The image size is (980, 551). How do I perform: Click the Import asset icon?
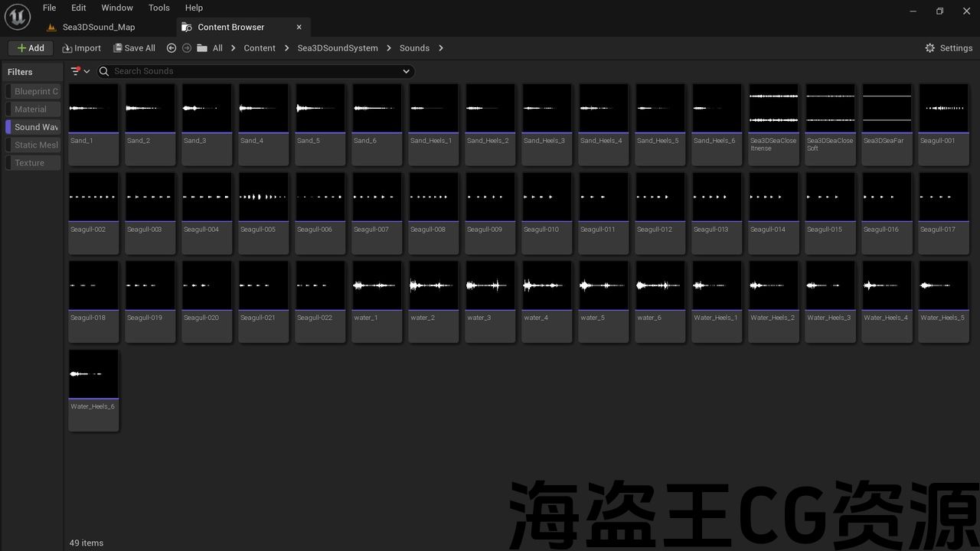67,48
